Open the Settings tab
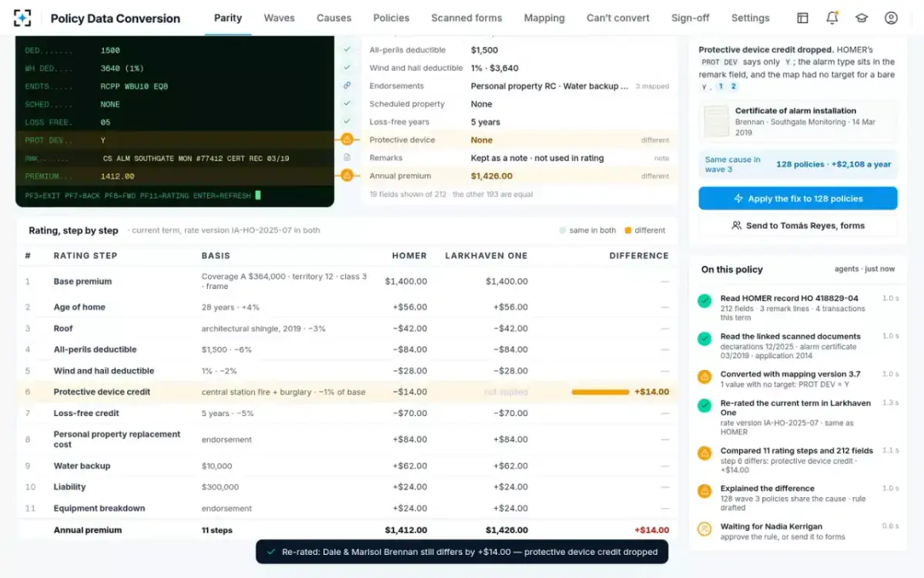Screen dimensions: 924x578 point(750,18)
